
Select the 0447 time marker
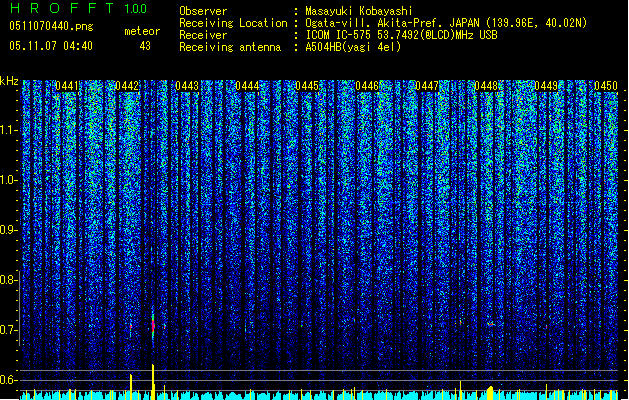pyautogui.click(x=427, y=86)
